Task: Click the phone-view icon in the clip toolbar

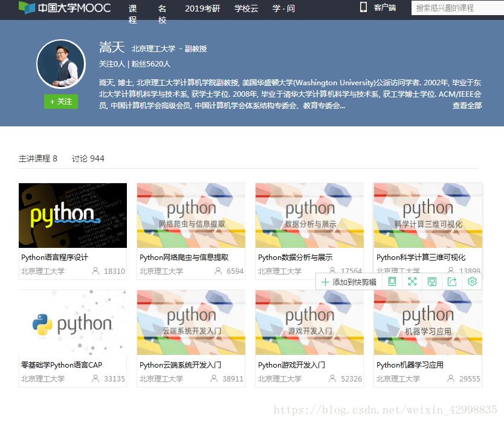Action: pos(392,282)
